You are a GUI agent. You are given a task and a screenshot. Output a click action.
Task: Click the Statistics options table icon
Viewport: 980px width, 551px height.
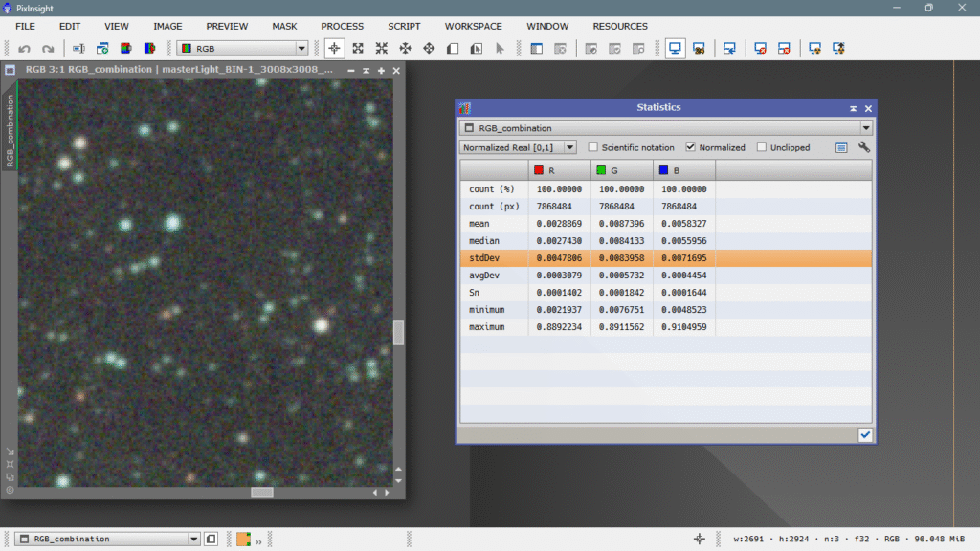841,147
